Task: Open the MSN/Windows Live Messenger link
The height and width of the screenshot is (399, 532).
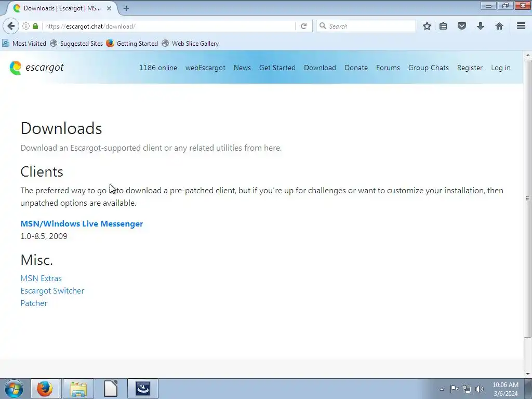Action: pos(82,223)
